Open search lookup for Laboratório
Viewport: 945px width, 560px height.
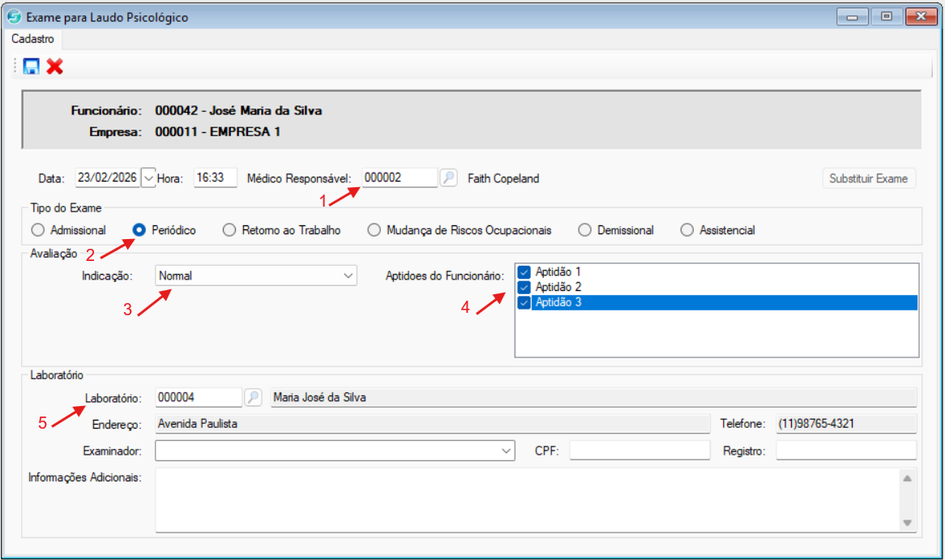[x=254, y=397]
